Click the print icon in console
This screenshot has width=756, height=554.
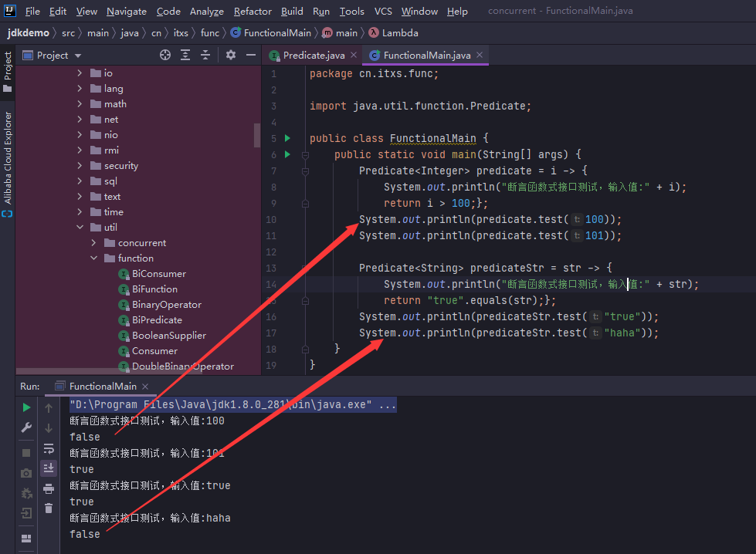point(49,489)
